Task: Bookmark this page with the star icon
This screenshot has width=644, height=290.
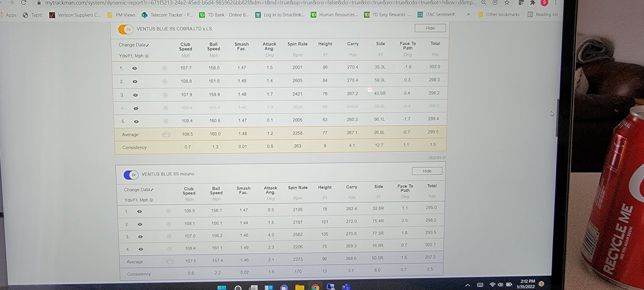Action: click(x=507, y=2)
